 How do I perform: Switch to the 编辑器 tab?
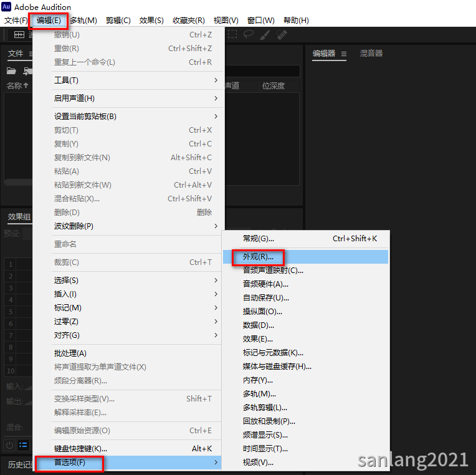pyautogui.click(x=324, y=54)
